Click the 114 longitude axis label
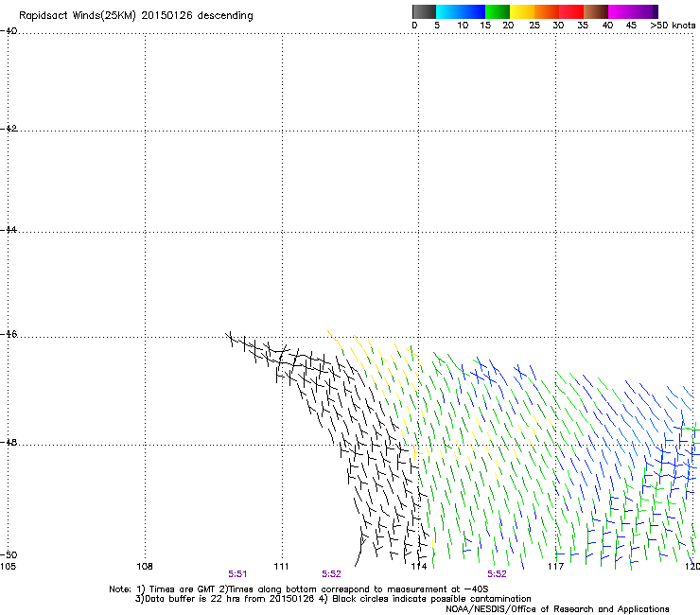This screenshot has width=700, height=615. point(419,567)
